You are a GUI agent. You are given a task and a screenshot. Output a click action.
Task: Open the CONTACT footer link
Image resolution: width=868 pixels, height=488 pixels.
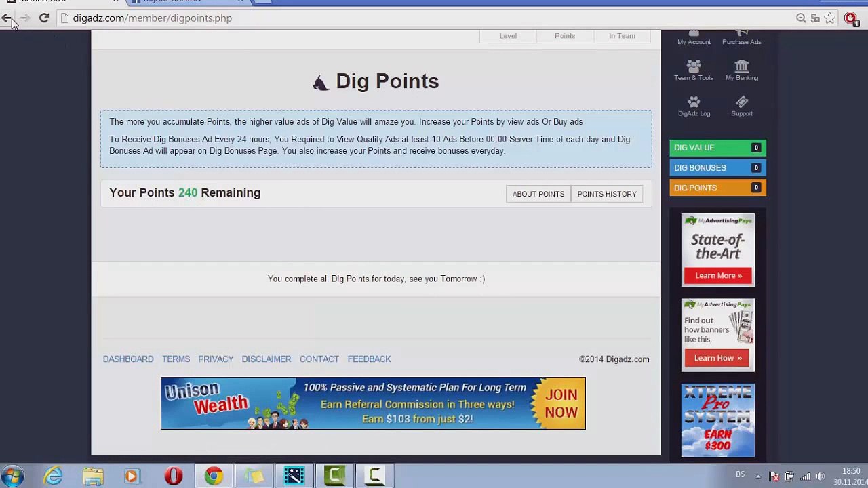click(319, 359)
